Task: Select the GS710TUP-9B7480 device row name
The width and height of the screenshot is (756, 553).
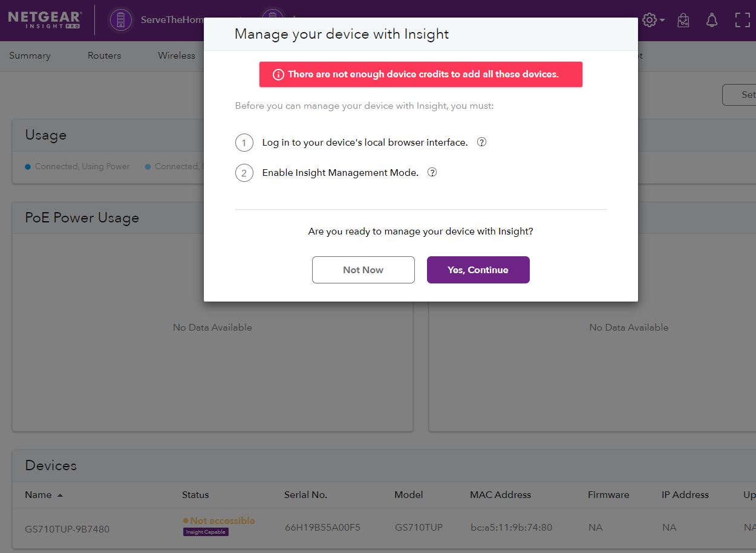Action: click(67, 529)
